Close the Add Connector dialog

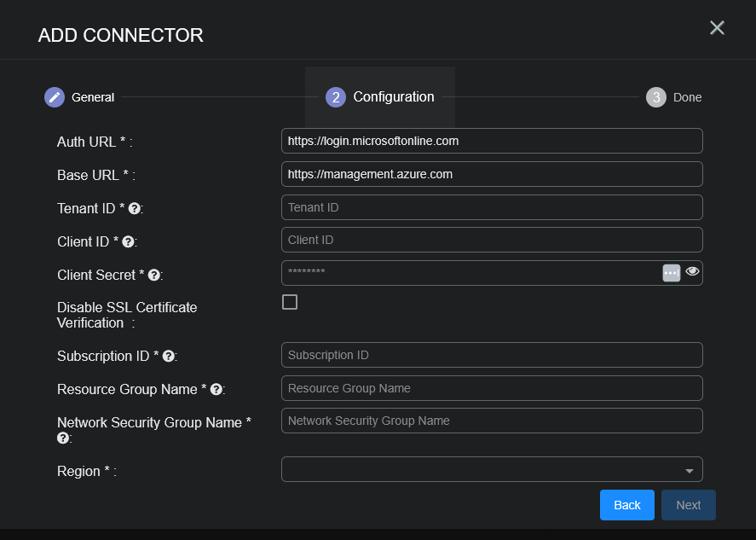click(717, 28)
